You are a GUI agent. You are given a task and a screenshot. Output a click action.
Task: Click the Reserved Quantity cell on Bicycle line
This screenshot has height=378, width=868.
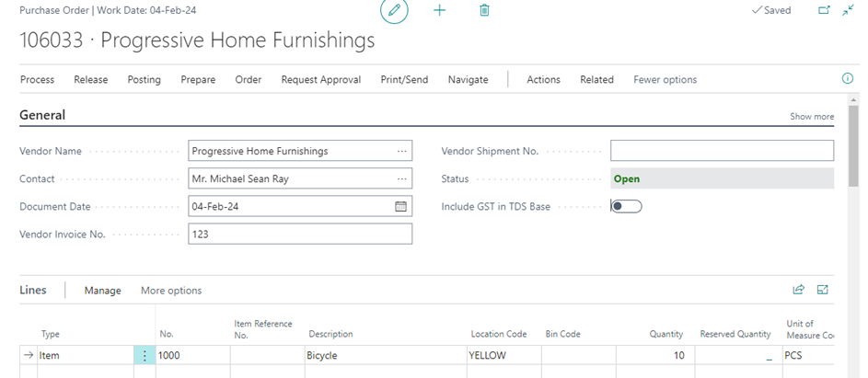point(738,355)
